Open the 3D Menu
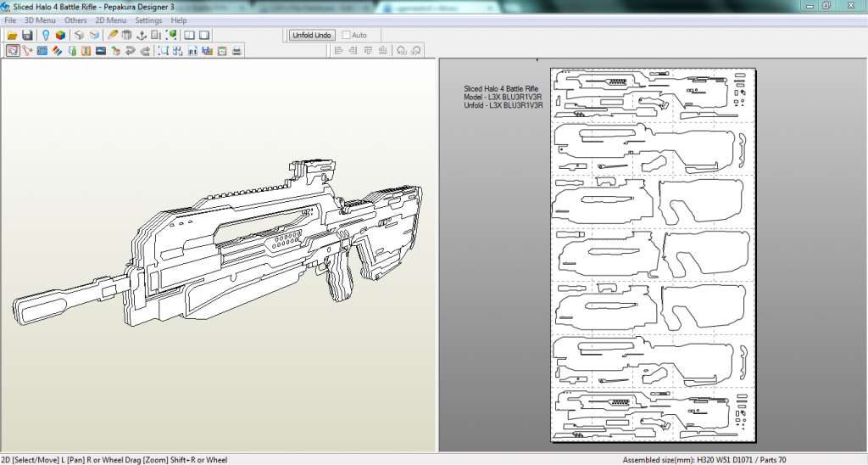Screen dimensions: 868x465 pos(39,20)
